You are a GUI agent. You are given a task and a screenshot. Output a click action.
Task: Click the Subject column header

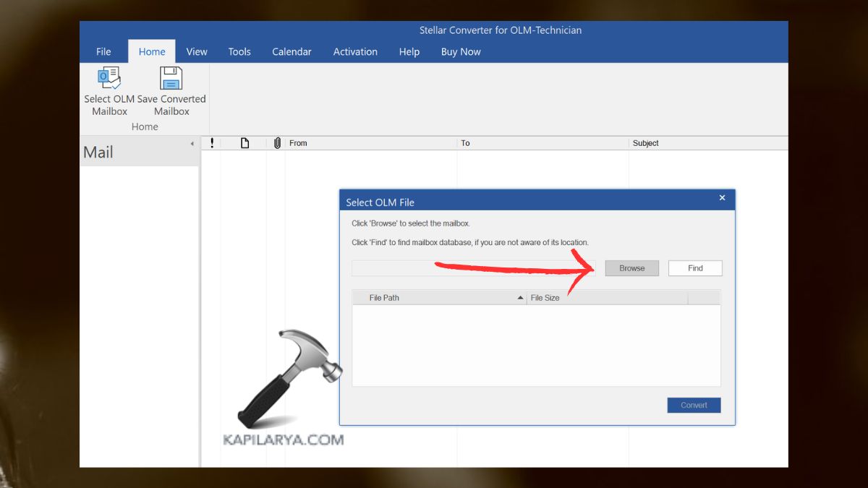(646, 142)
